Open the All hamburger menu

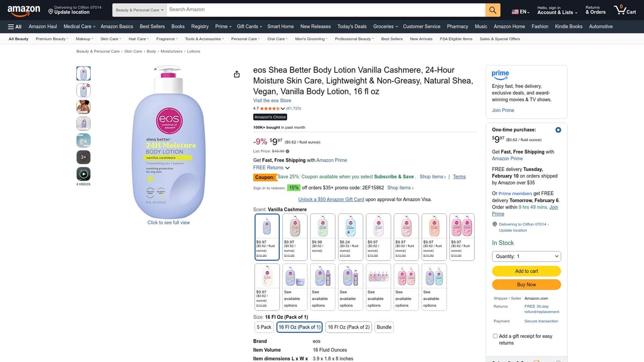[x=13, y=26]
